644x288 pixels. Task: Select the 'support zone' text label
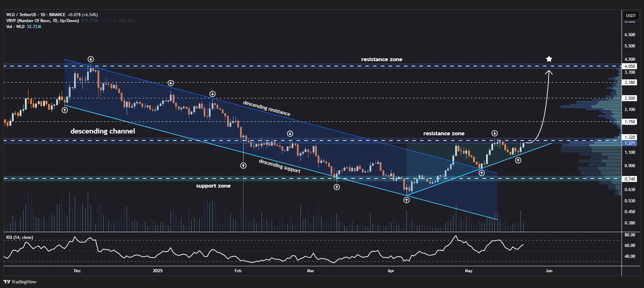click(x=213, y=186)
